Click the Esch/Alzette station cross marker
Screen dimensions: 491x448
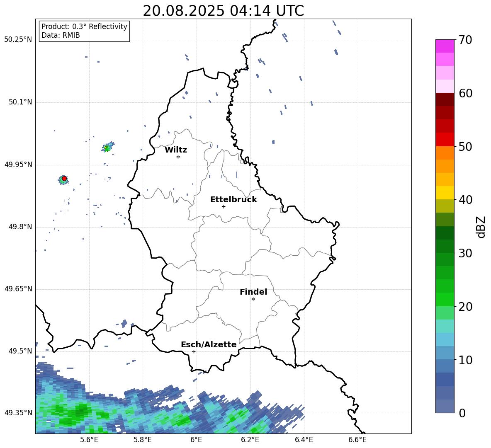194,351
